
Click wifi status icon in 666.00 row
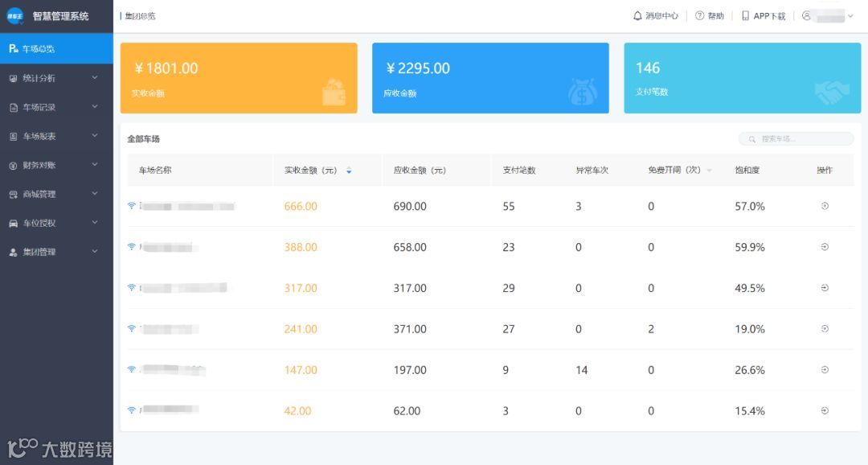(x=131, y=206)
